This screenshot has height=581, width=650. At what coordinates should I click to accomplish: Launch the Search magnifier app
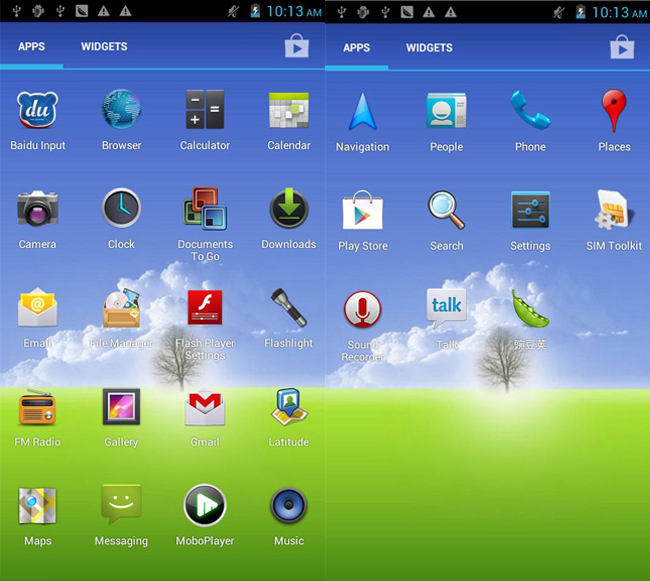446,210
